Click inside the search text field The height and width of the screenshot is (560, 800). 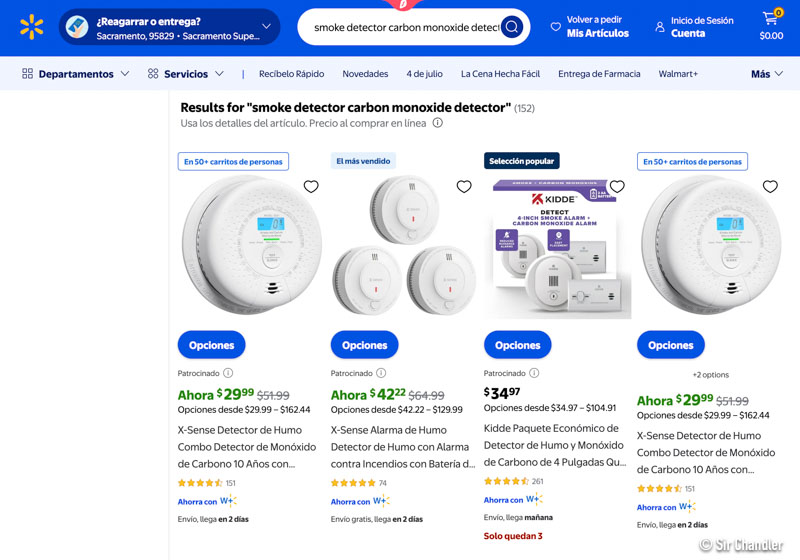[405, 27]
